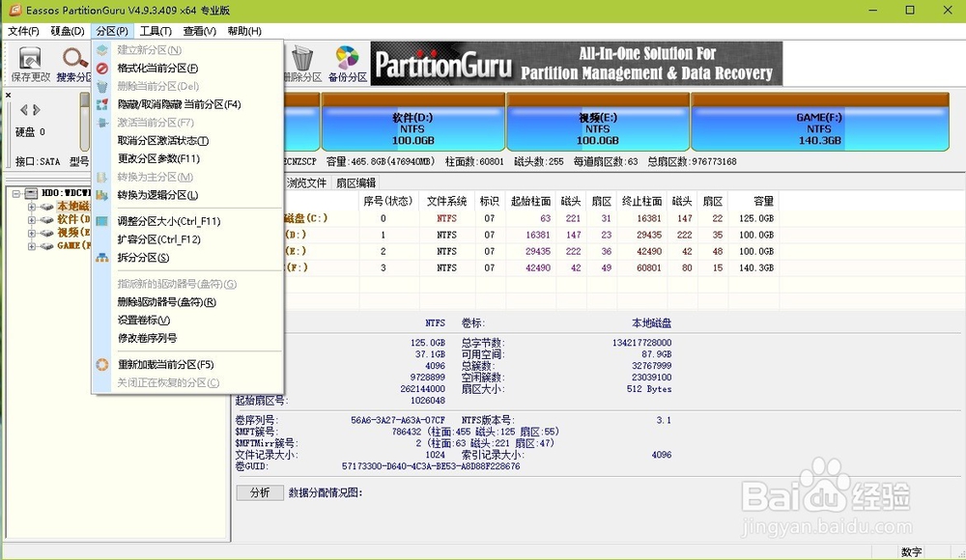Go to previous disk with left arrow
This screenshot has height=560, width=966.
[24, 110]
